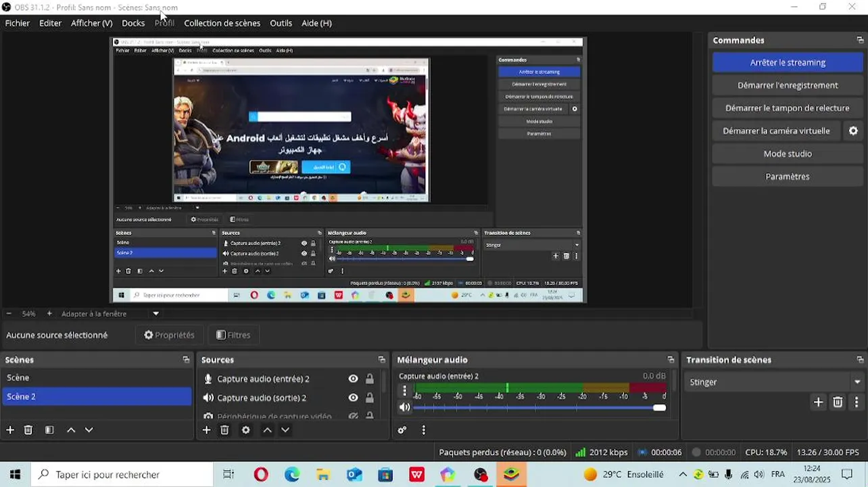
Task: Undock the Commandes panel
Action: pyautogui.click(x=860, y=40)
